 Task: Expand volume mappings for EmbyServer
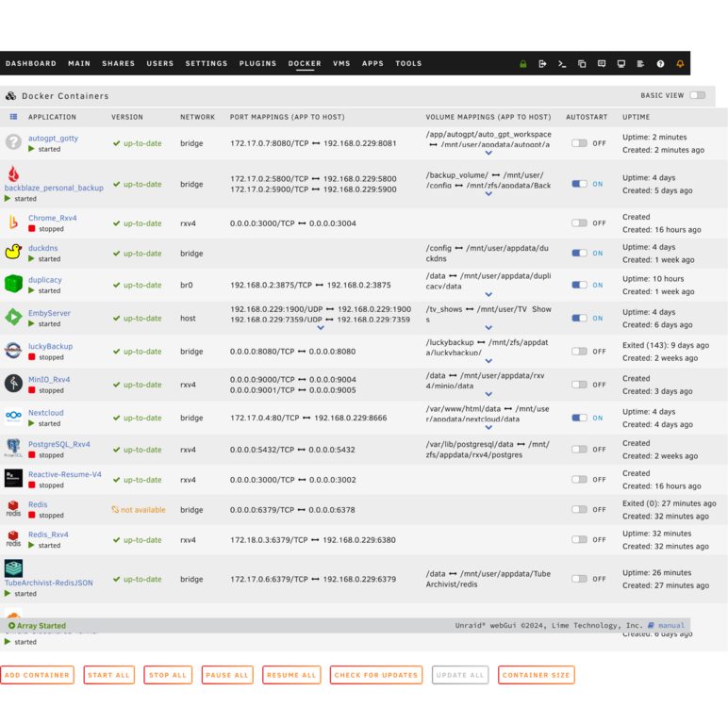[488, 328]
